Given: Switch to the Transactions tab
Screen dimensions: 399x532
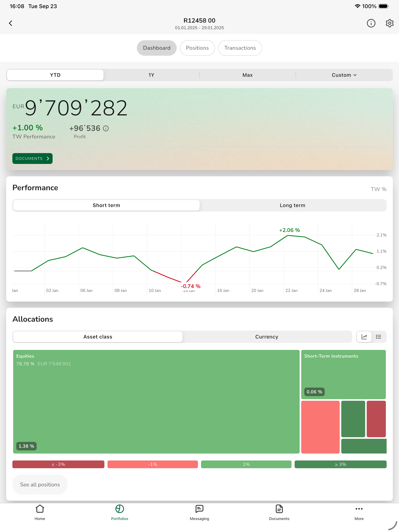Looking at the screenshot, I should (x=240, y=48).
